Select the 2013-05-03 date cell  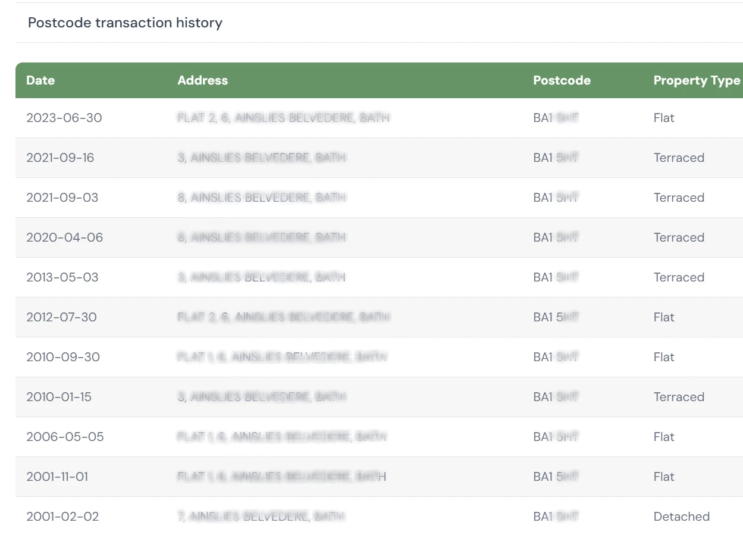(62, 277)
